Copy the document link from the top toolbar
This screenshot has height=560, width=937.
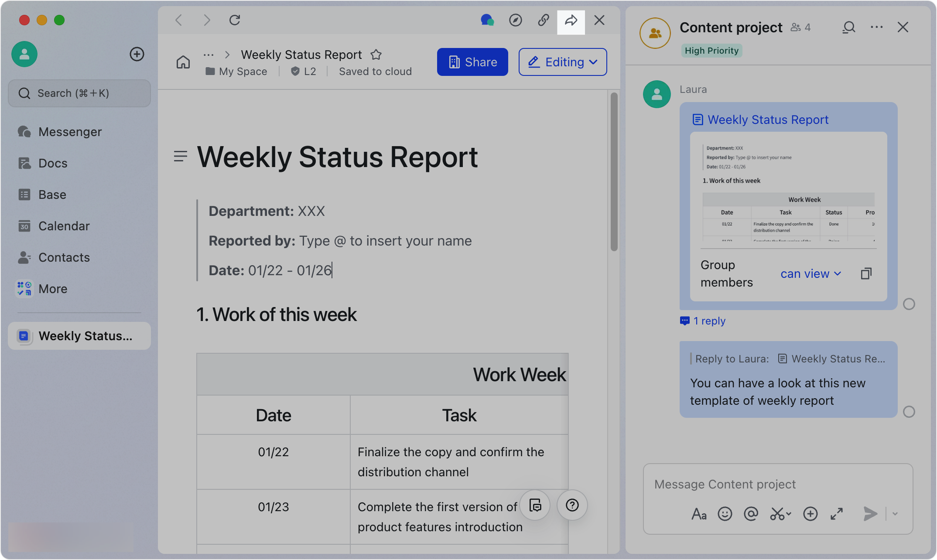click(543, 20)
